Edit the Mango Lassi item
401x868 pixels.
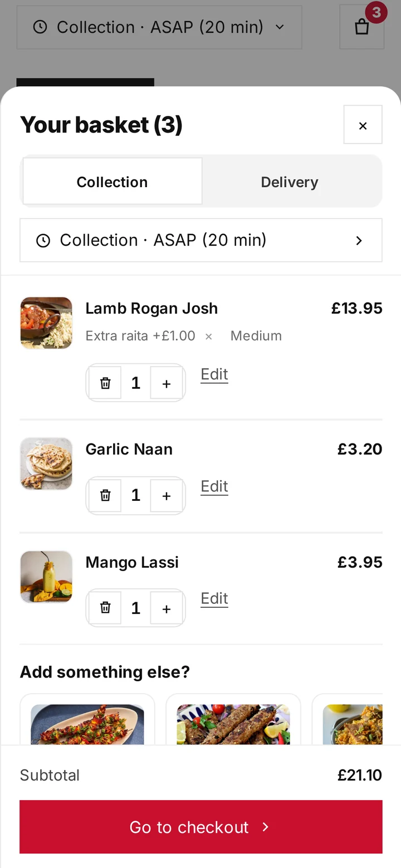(214, 598)
